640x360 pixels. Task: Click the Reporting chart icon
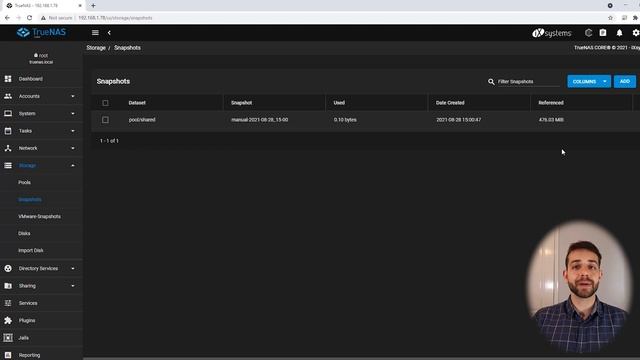[x=8, y=355]
